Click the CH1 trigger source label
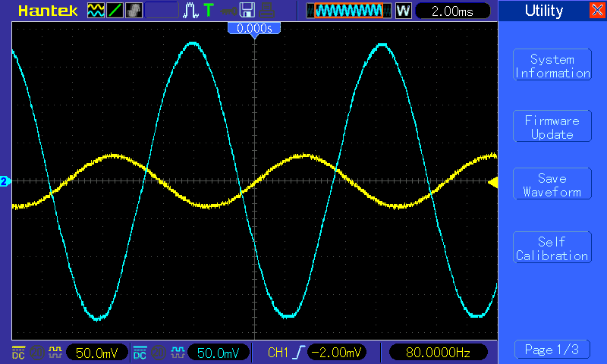The height and width of the screenshot is (364, 607). [278, 353]
